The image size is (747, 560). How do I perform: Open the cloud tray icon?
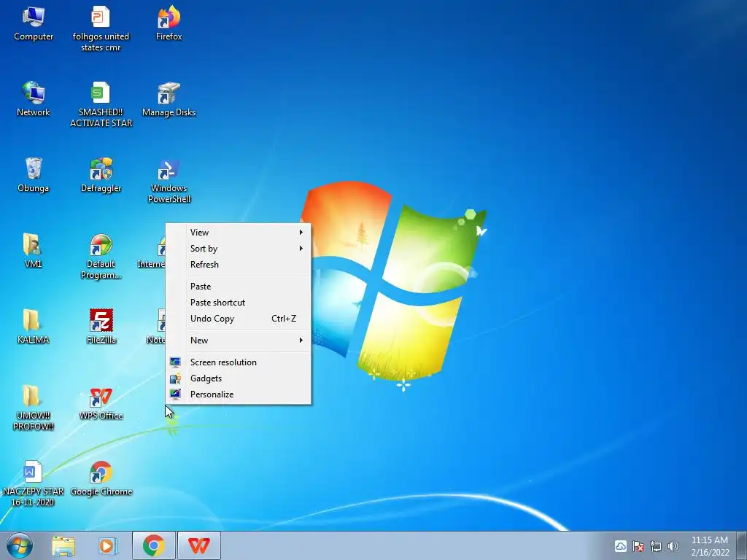[620, 546]
